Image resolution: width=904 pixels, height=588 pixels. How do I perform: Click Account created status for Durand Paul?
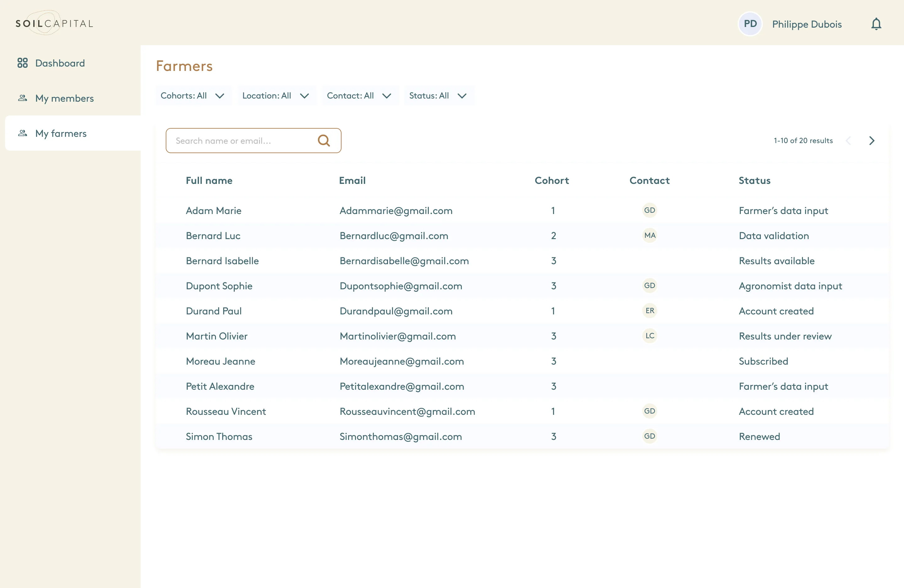pos(776,311)
